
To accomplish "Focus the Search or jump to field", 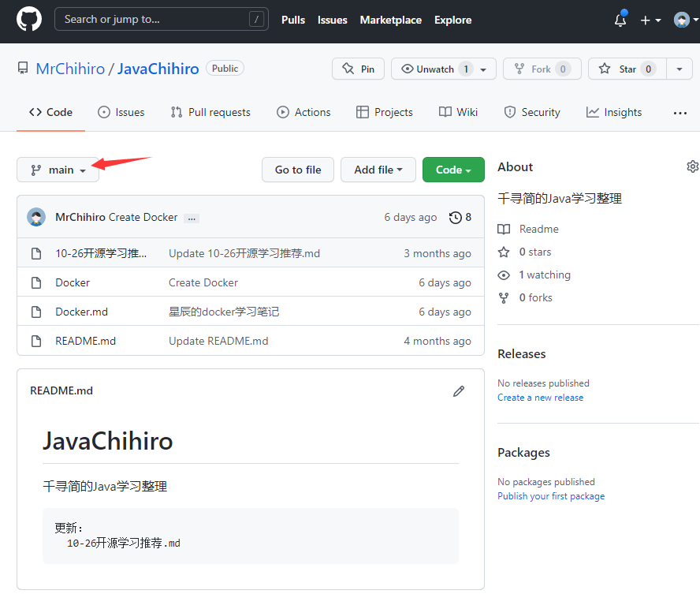I will [x=161, y=19].
